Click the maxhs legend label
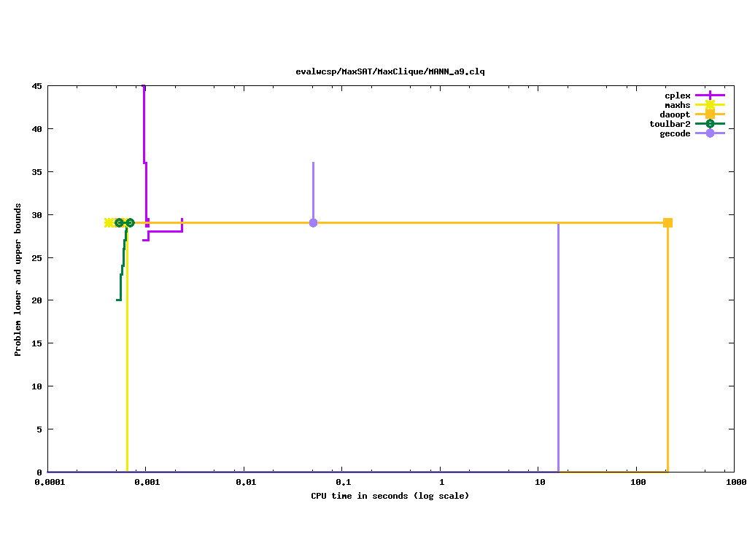 677,105
